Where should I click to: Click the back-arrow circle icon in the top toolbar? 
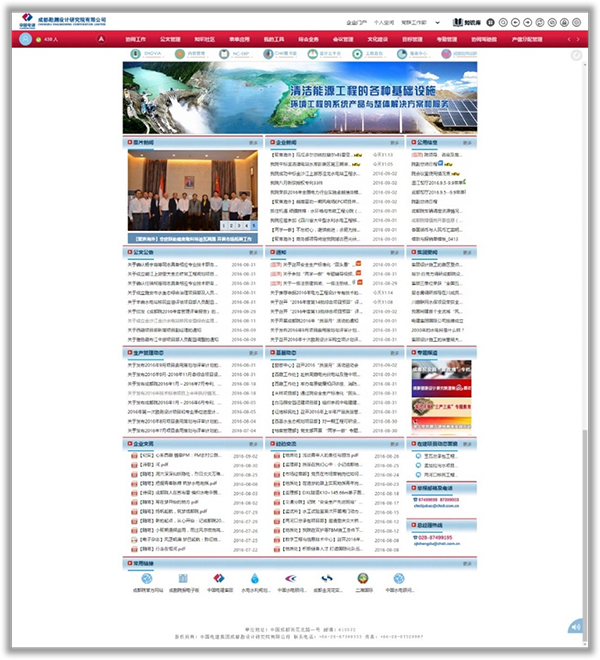[x=515, y=22]
